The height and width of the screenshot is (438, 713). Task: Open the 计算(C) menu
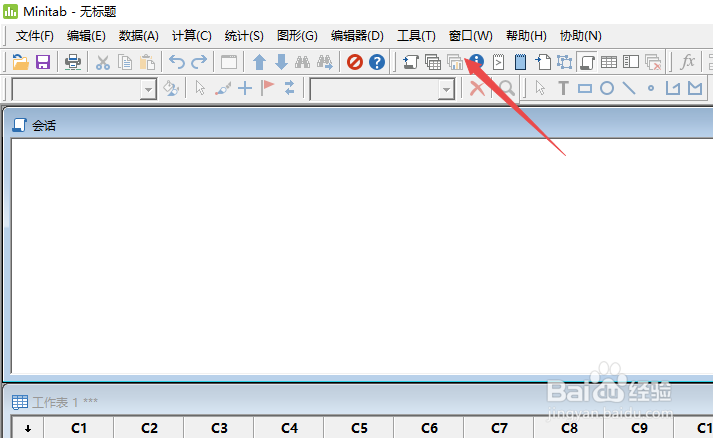[191, 35]
